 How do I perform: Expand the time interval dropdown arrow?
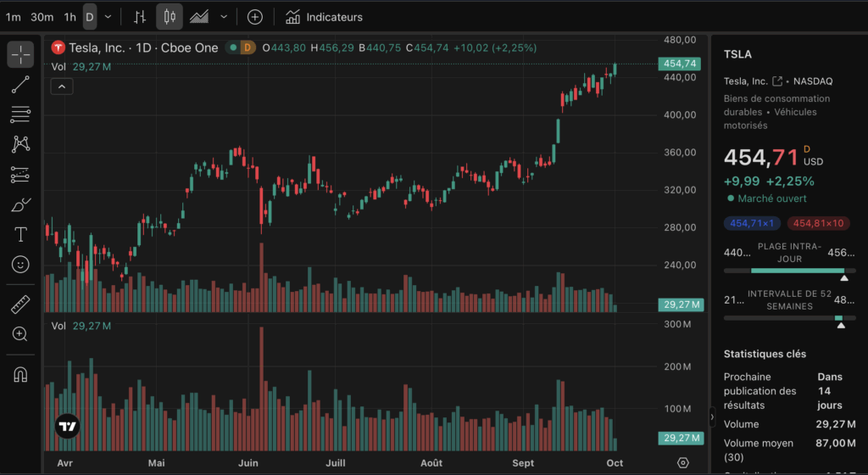click(x=108, y=17)
